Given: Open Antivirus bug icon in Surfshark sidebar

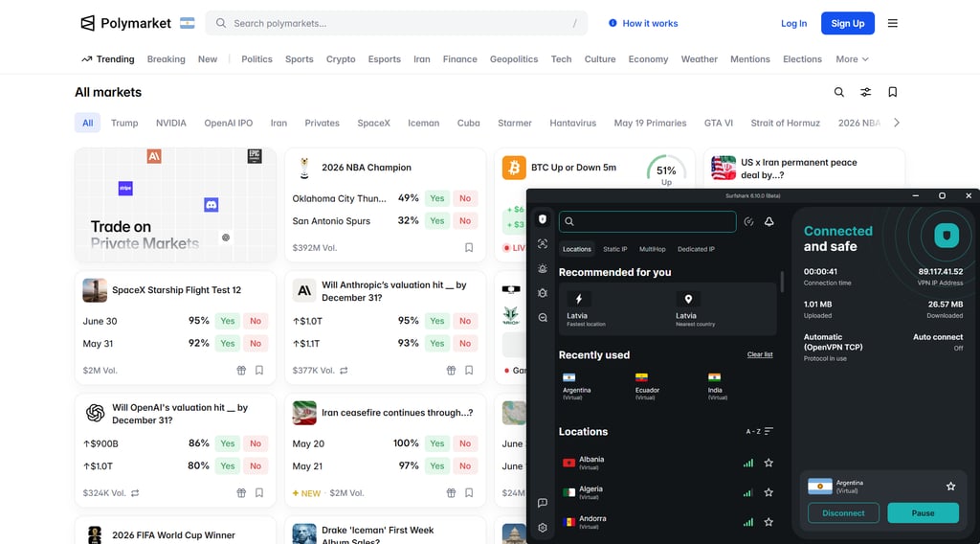Looking at the screenshot, I should [543, 293].
